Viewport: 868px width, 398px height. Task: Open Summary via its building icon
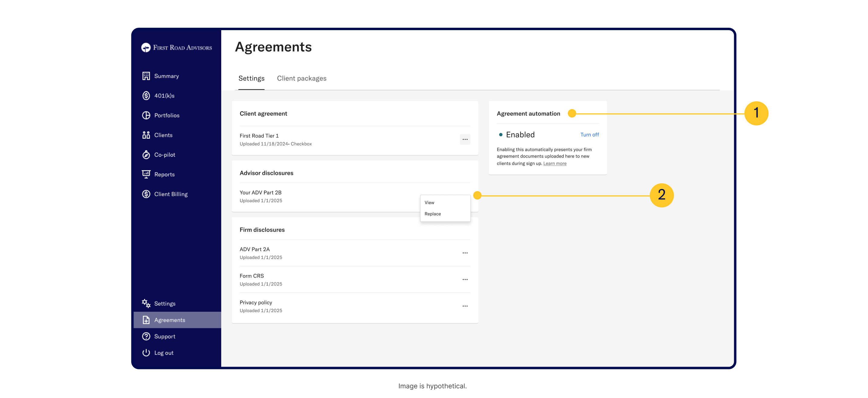tap(146, 76)
